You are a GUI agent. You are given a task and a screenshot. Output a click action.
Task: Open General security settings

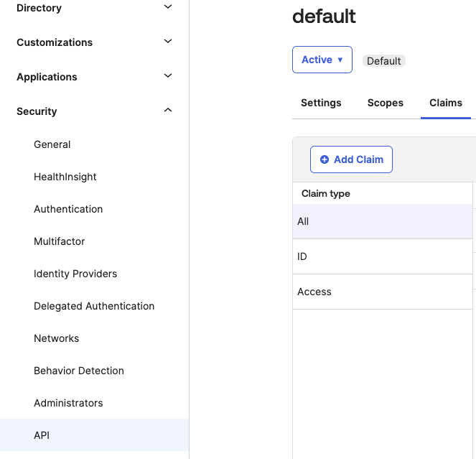(x=52, y=144)
